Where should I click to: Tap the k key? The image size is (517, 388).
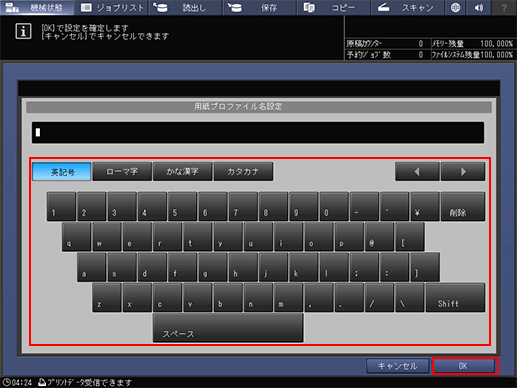tap(304, 267)
